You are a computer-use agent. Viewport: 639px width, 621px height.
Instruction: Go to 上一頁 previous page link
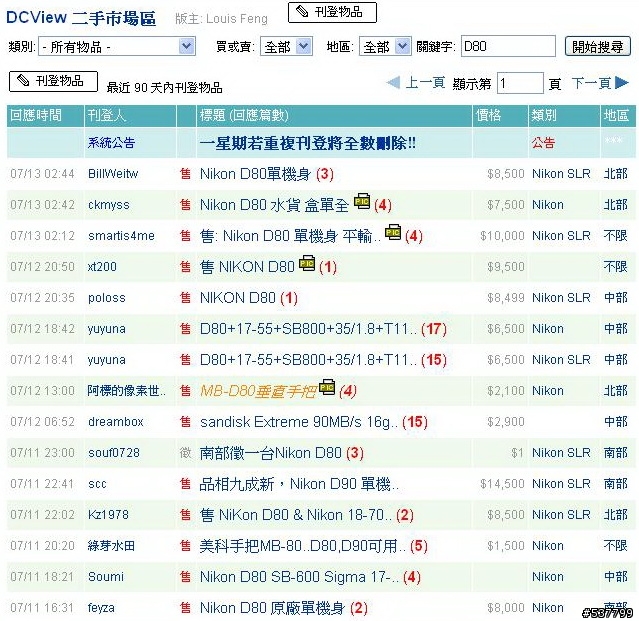pos(425,83)
